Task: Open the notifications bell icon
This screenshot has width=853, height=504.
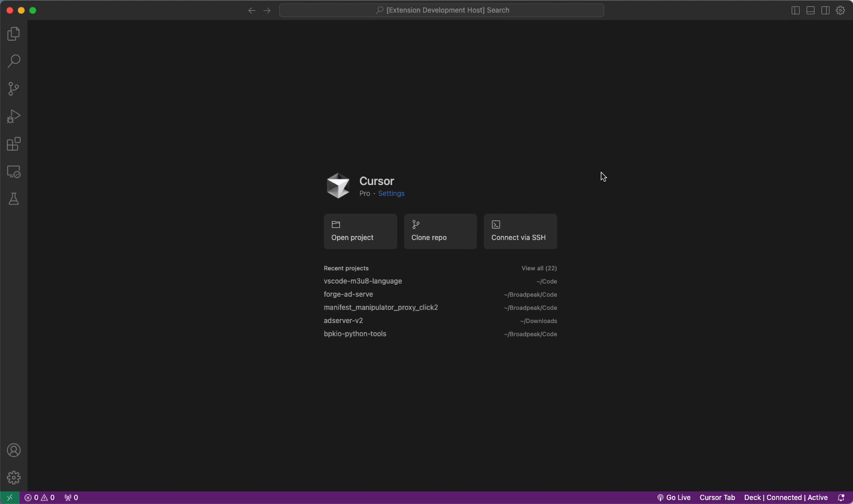Action: (841, 498)
